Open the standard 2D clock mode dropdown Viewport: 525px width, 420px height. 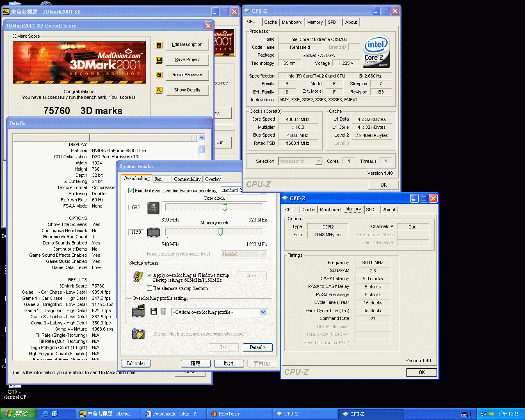point(244,190)
